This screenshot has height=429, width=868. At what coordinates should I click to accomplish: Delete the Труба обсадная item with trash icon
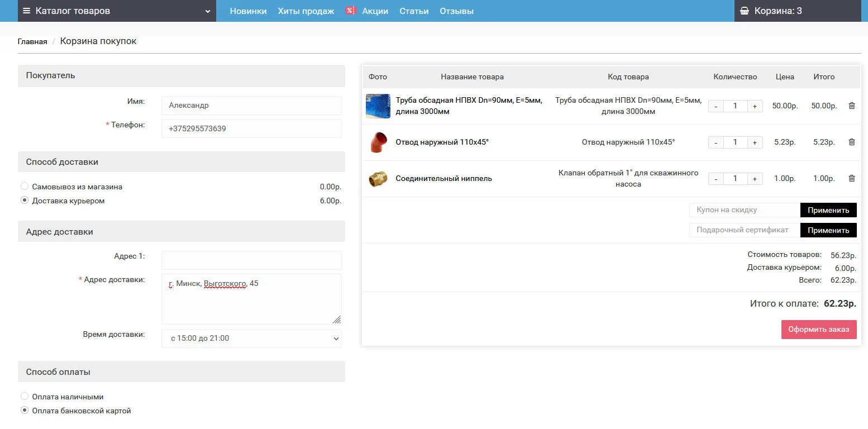pos(852,106)
